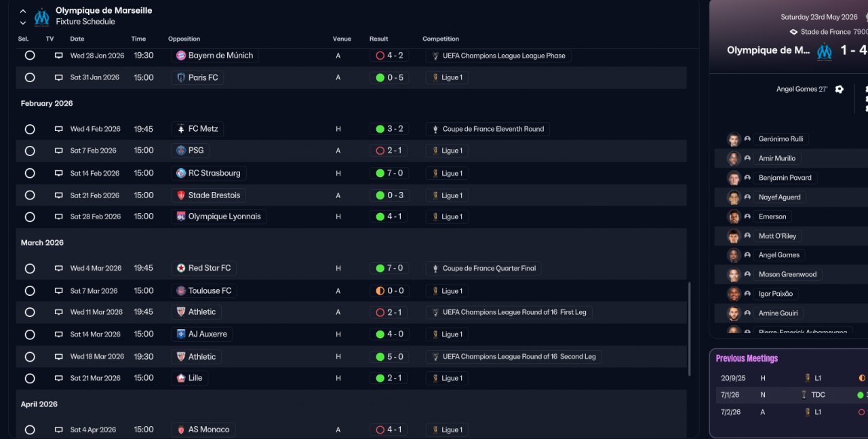The image size is (868, 439).
Task: Open Bayern de Múnich club link
Action: click(x=215, y=56)
